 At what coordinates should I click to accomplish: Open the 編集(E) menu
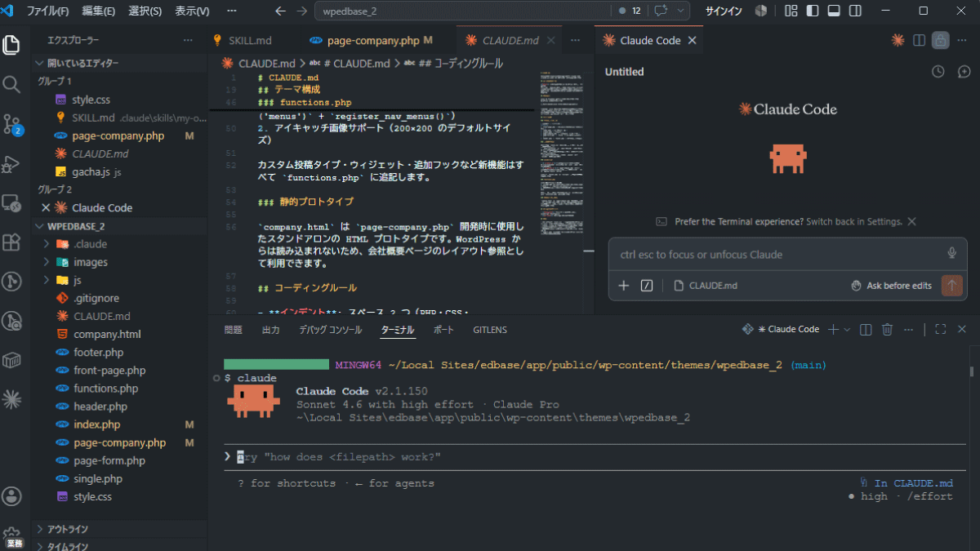99,11
